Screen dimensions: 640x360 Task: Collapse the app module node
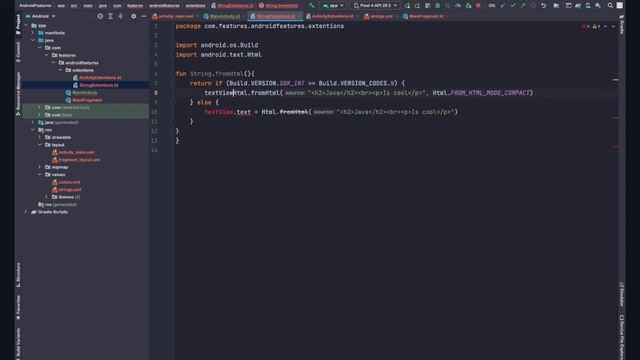tap(26, 25)
